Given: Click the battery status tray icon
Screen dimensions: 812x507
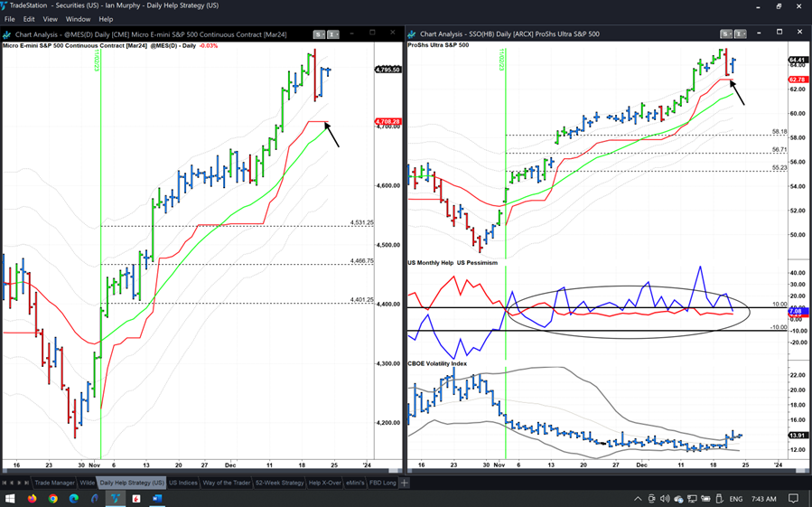Looking at the screenshot, I should click(705, 499).
